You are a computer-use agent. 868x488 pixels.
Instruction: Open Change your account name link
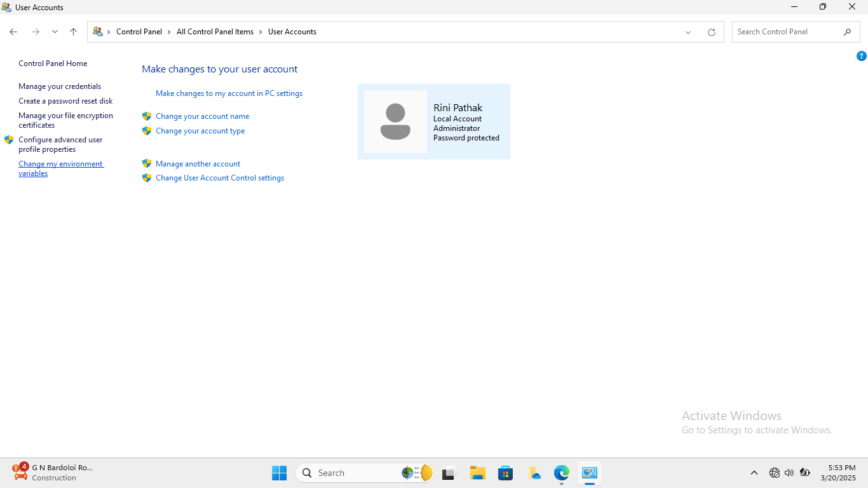pyautogui.click(x=202, y=116)
